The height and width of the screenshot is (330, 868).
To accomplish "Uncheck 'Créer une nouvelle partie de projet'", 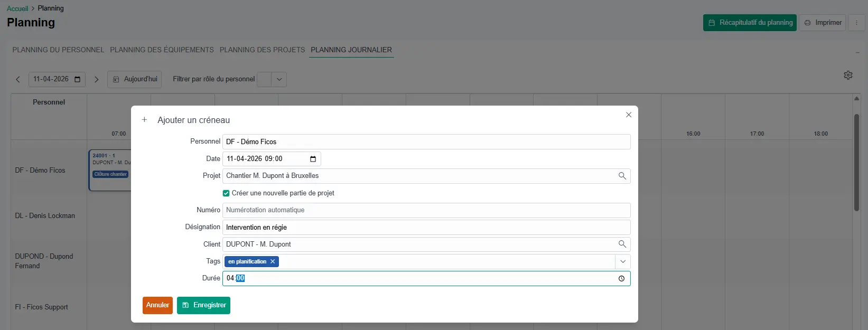I will click(226, 193).
